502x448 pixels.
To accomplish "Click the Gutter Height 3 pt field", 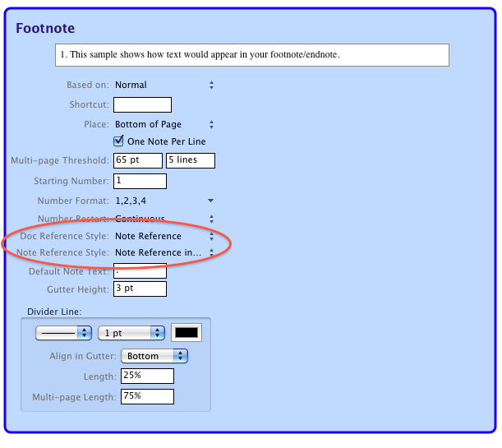I will pos(139,289).
